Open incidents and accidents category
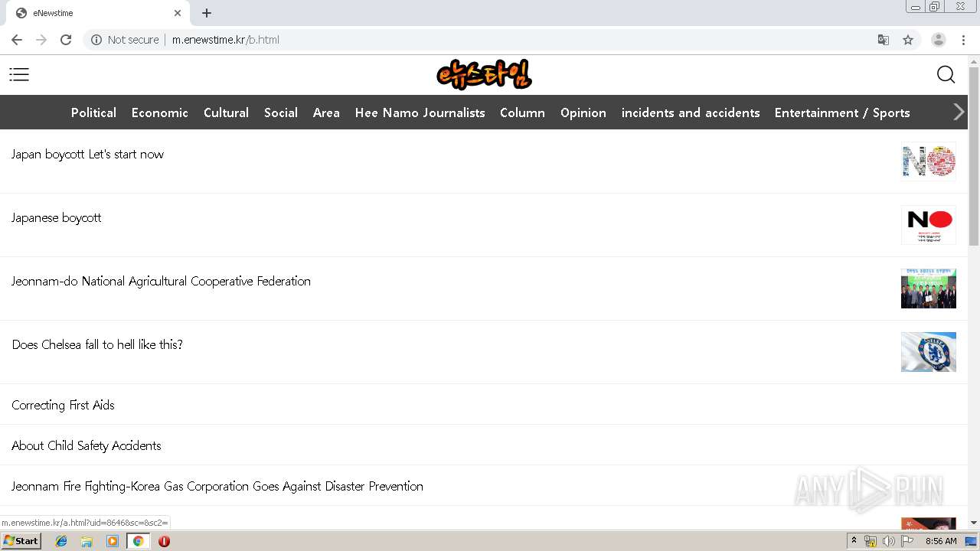Viewport: 980px width, 551px height. (x=691, y=112)
